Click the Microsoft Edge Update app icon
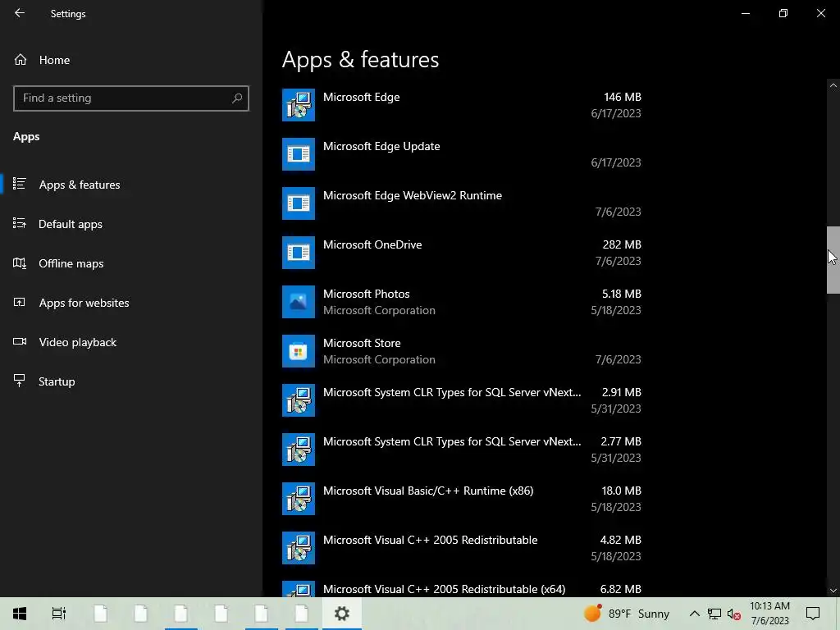 pos(299,154)
